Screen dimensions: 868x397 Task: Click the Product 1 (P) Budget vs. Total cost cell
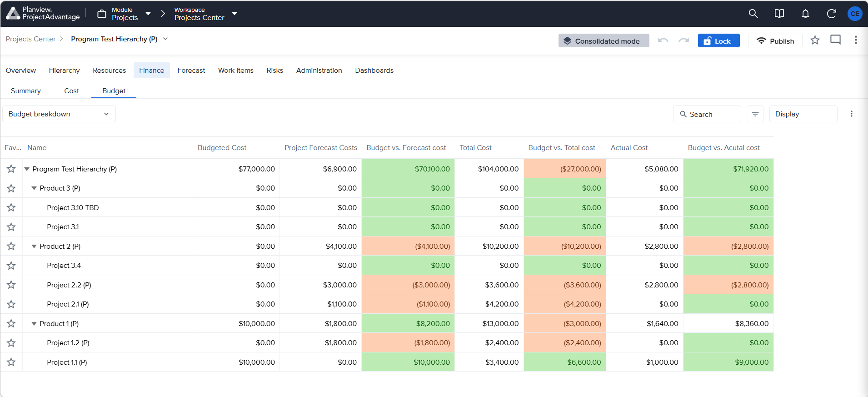[x=564, y=324]
